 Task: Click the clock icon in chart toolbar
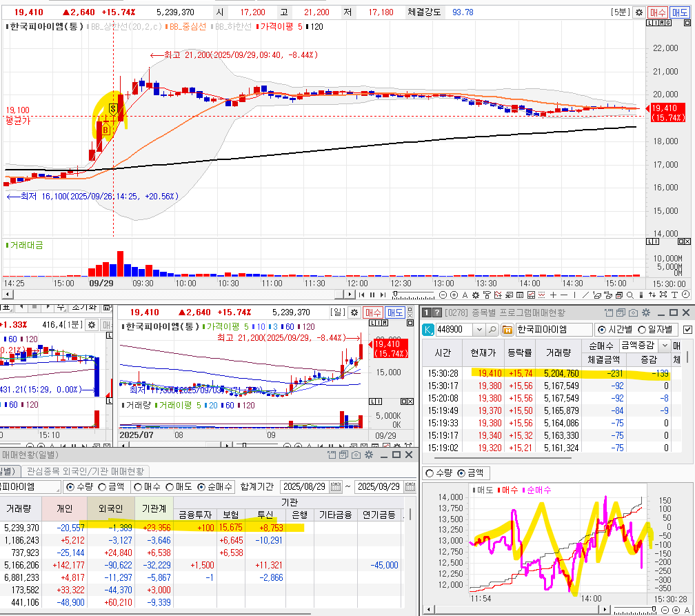[x=685, y=295]
